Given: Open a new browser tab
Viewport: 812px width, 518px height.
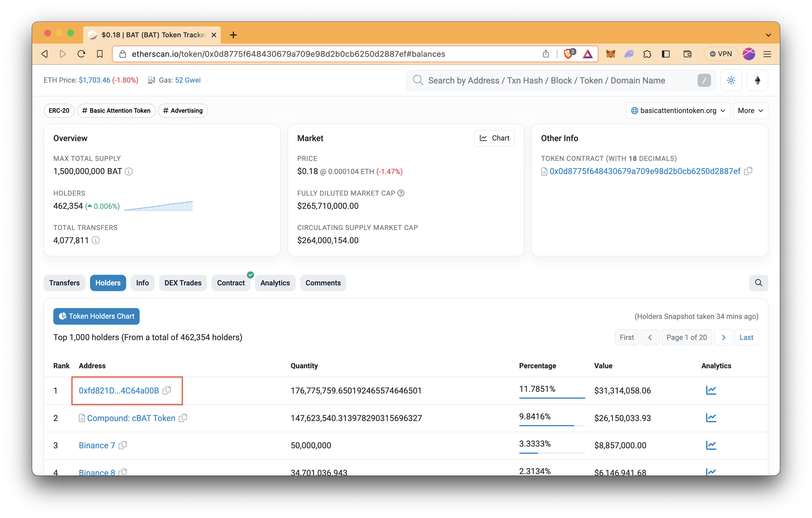Looking at the screenshot, I should 233,35.
